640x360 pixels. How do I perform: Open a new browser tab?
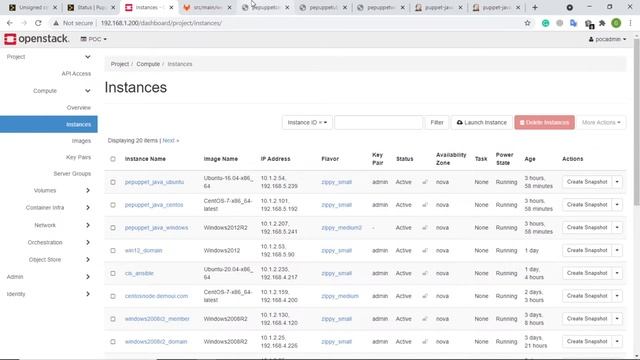click(x=535, y=7)
